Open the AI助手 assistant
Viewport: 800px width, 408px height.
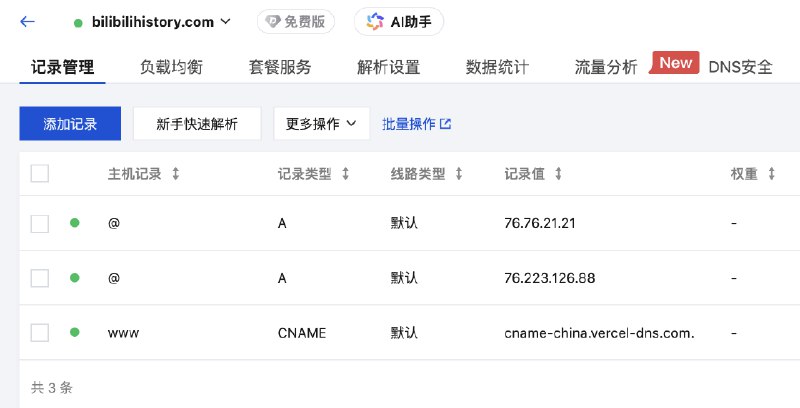(x=398, y=21)
